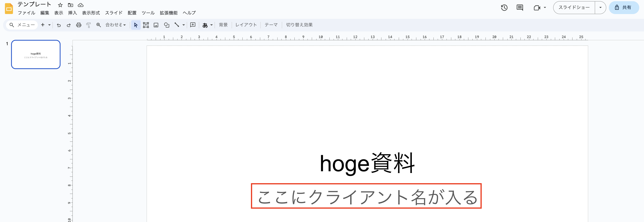Click the redo icon
The width and height of the screenshot is (644, 222).
click(69, 25)
